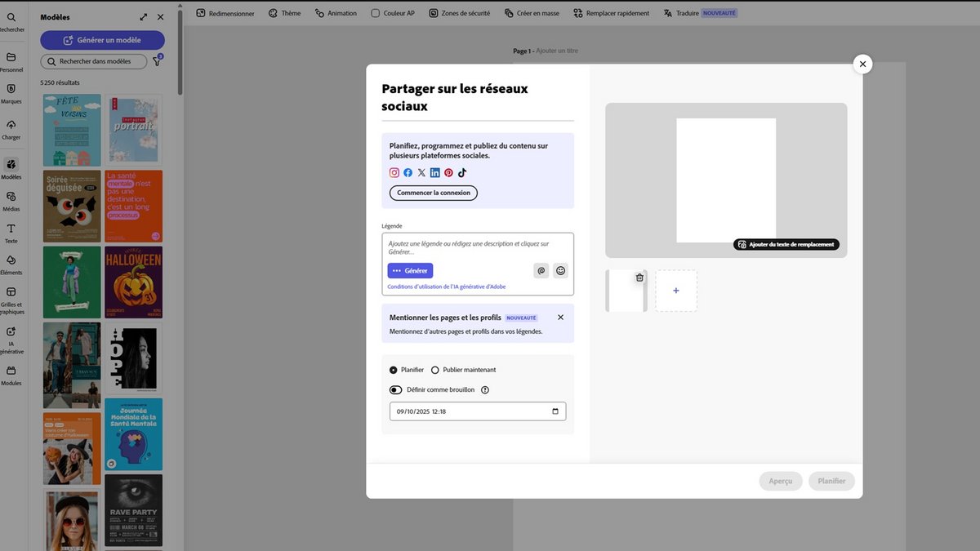
Task: Open the Redimensionner toolbar option
Action: pyautogui.click(x=225, y=13)
